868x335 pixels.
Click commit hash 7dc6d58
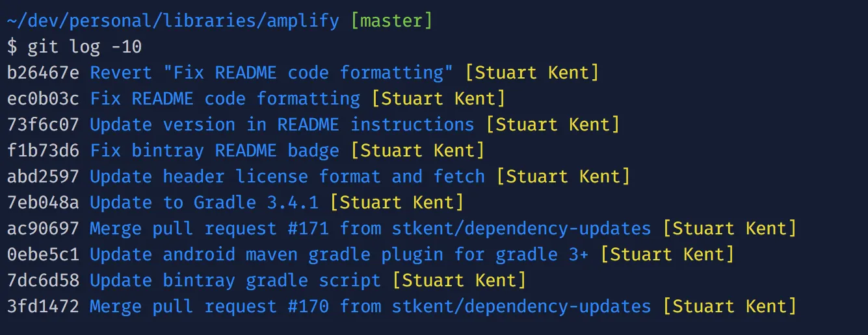(x=43, y=280)
